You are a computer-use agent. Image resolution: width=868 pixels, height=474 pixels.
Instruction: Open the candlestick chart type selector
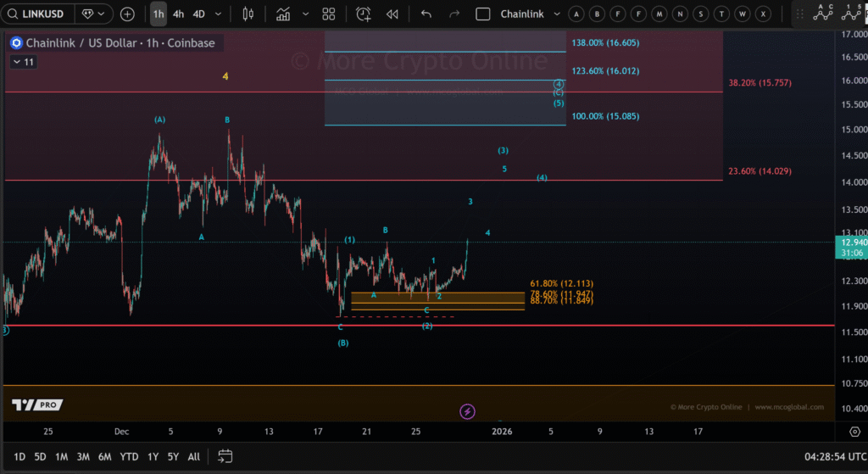248,14
